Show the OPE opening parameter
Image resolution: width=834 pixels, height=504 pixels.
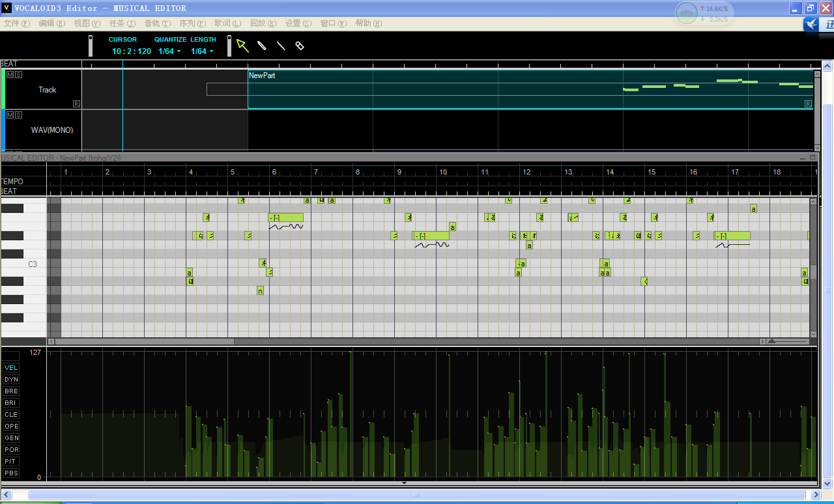pos(11,427)
